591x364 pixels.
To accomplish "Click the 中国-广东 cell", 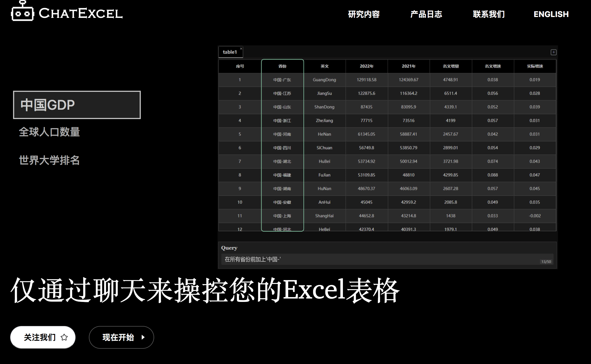I will (x=282, y=80).
